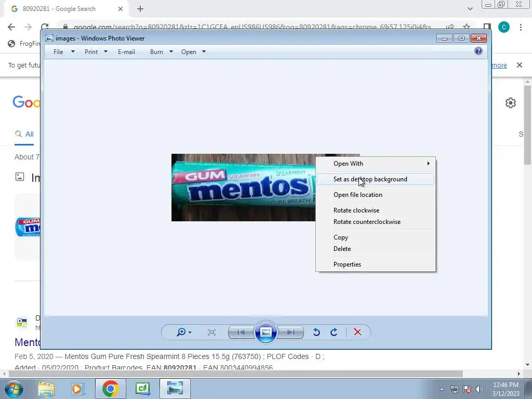Go to the next image
Image resolution: width=532 pixels, height=399 pixels.
(291, 332)
